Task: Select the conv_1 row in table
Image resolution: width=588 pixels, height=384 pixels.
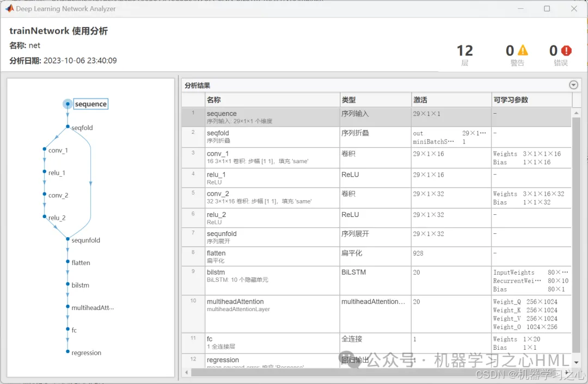Action: [x=376, y=158]
